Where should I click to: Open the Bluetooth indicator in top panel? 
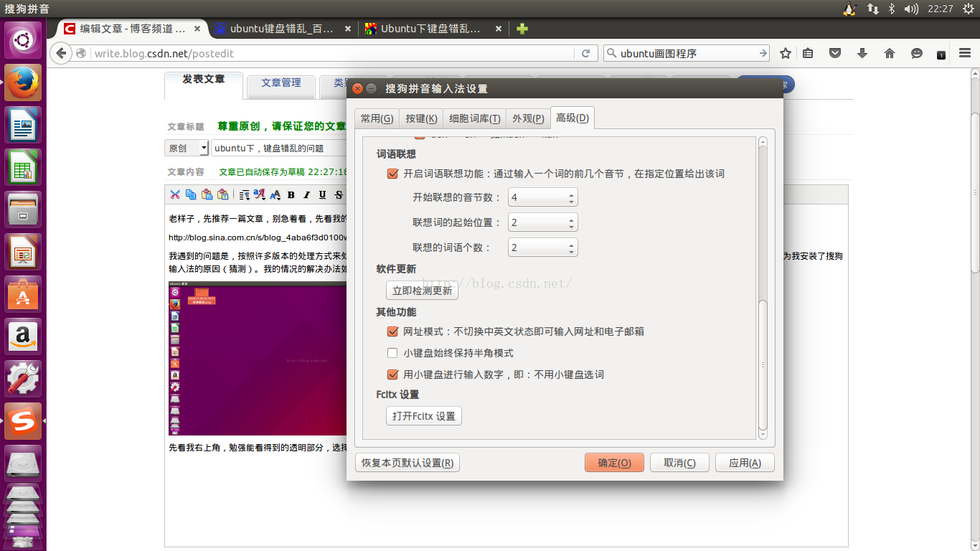[x=892, y=9]
